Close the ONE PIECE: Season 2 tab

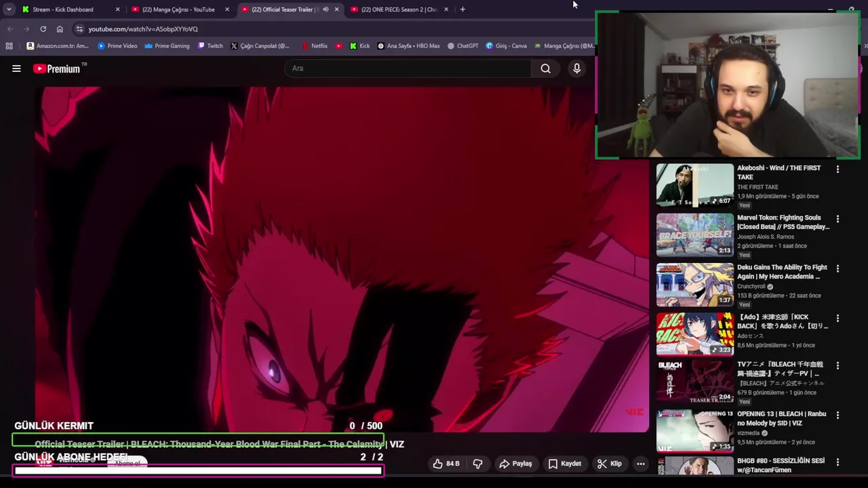446,9
